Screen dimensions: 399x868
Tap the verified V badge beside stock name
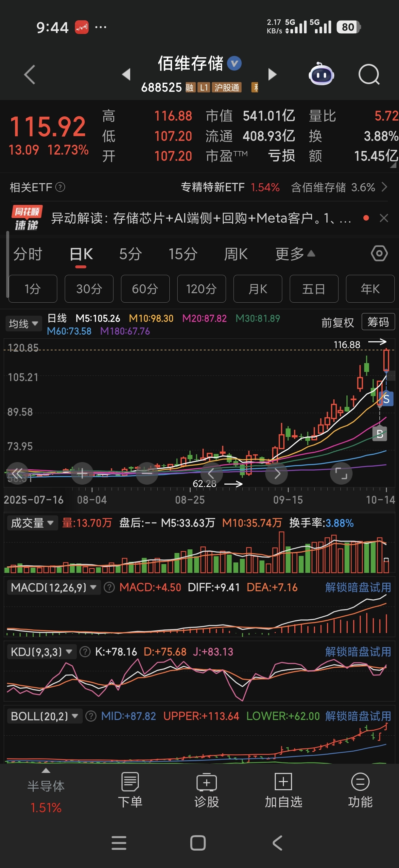(x=234, y=63)
